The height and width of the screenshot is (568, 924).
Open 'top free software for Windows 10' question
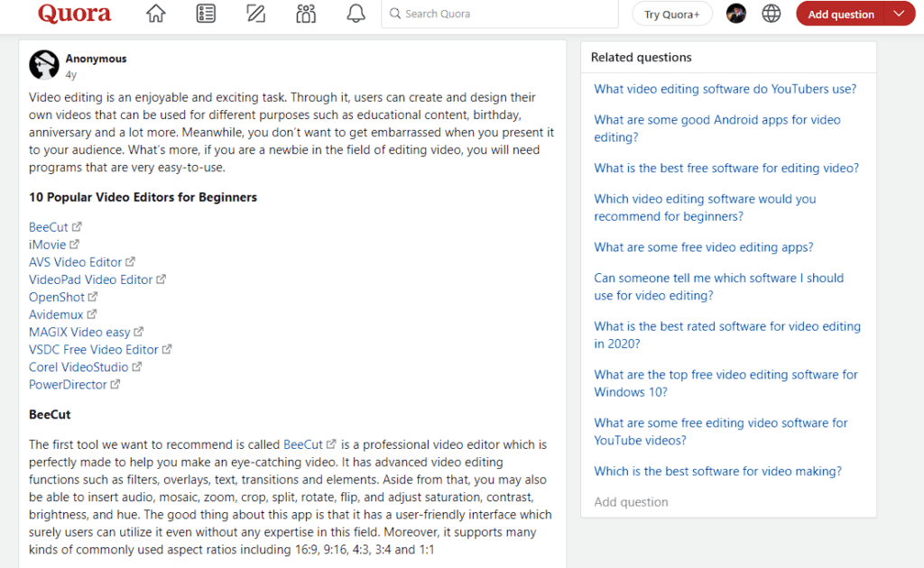pos(725,383)
